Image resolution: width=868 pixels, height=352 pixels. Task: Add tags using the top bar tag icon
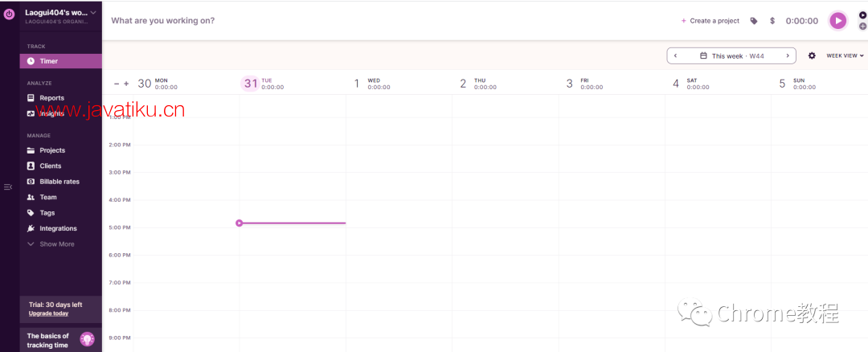pyautogui.click(x=753, y=21)
